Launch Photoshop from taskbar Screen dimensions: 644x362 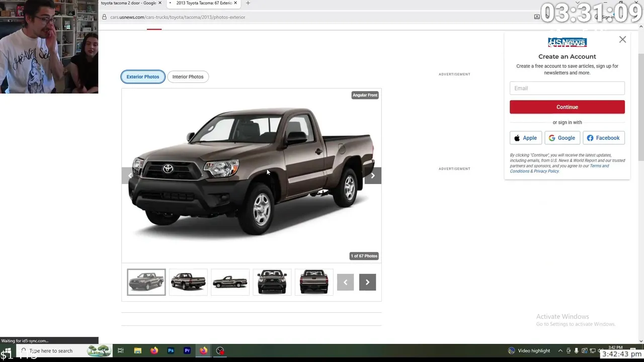tap(171, 351)
